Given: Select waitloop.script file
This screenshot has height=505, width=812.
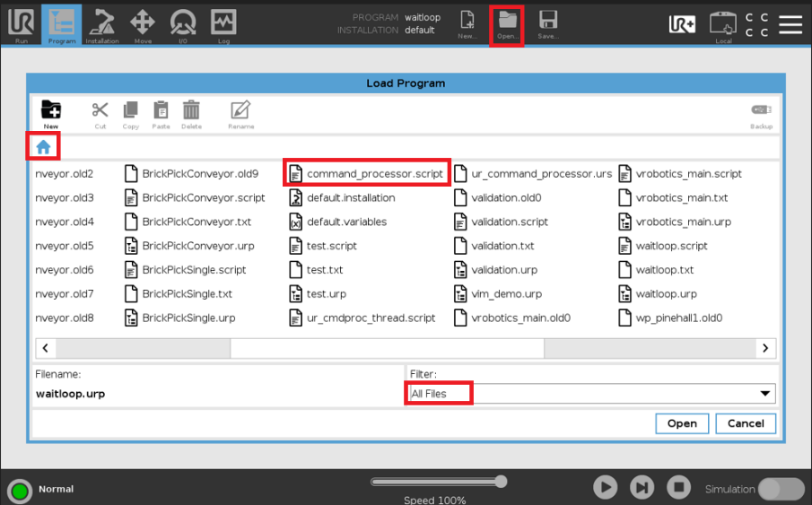Looking at the screenshot, I should pyautogui.click(x=663, y=246).
